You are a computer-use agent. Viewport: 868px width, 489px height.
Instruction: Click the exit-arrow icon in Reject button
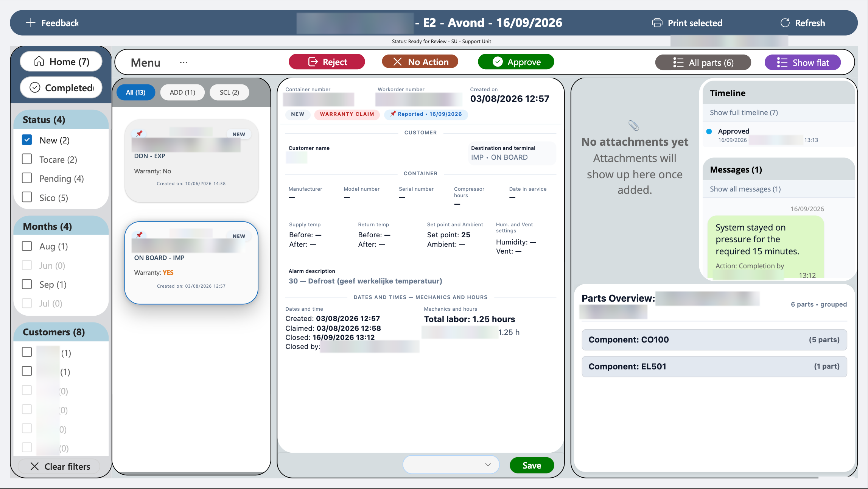[313, 62]
